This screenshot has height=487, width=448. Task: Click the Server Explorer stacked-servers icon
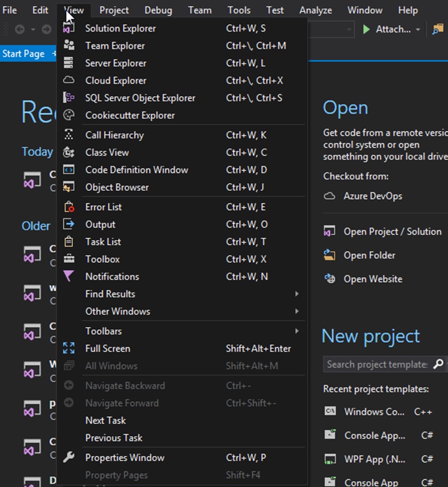[x=68, y=63]
